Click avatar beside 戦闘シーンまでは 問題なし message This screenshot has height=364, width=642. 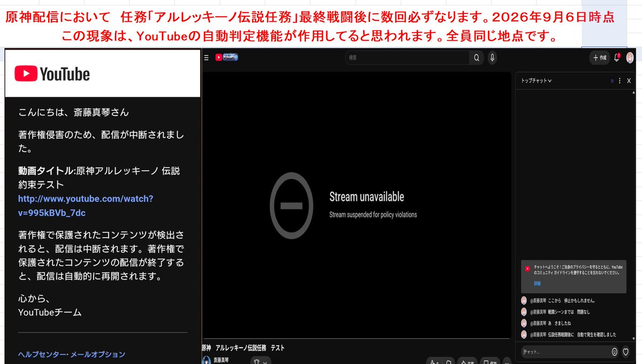[524, 312]
